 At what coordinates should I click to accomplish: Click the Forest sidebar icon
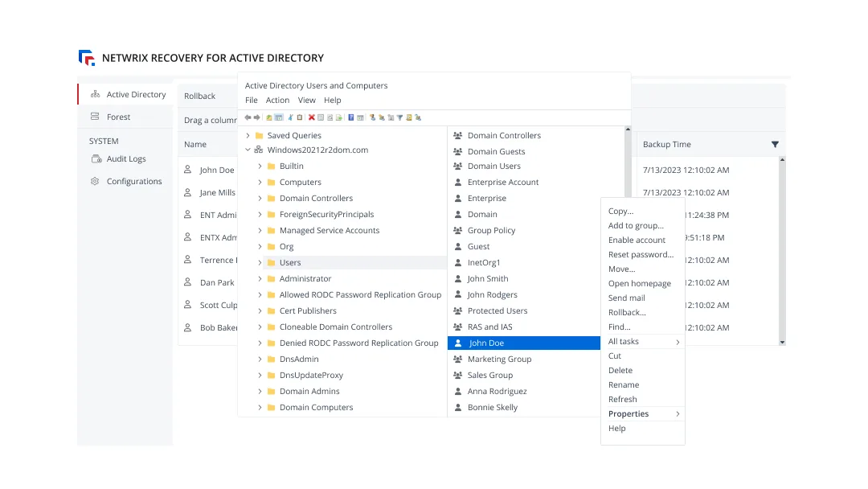click(95, 117)
